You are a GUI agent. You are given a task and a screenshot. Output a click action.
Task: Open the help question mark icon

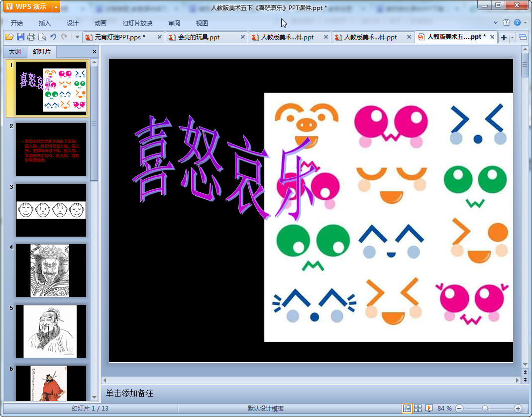pos(517,22)
